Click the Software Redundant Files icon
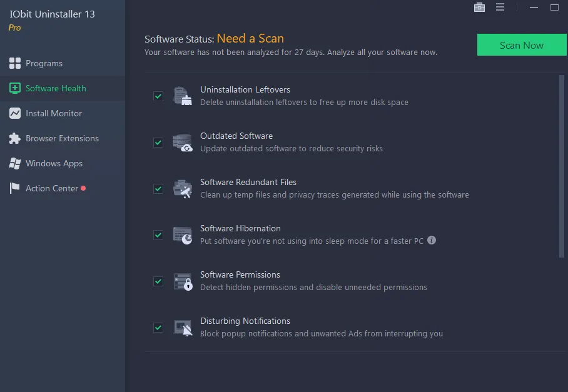Viewport: 568px width, 392px height. [x=182, y=188]
